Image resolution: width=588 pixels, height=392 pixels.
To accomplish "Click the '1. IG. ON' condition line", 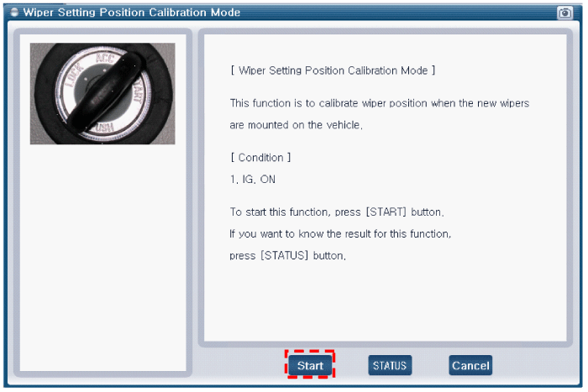I will (253, 180).
